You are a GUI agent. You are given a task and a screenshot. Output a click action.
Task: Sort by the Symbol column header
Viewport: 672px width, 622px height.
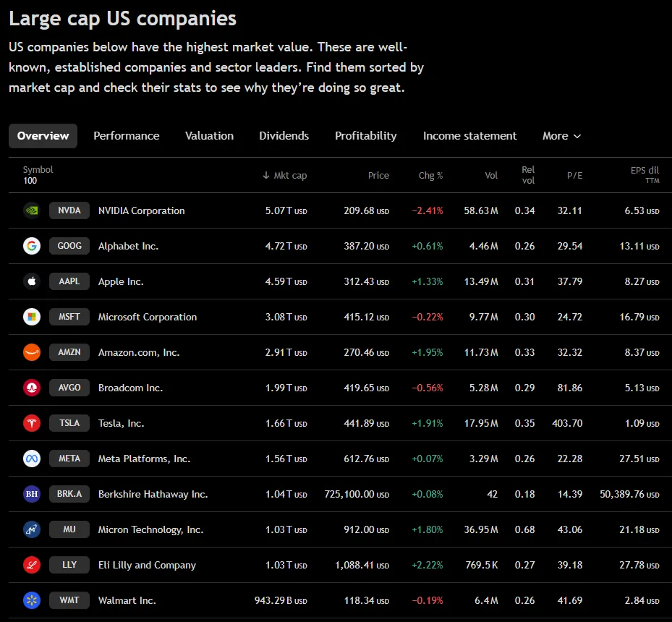[38, 170]
